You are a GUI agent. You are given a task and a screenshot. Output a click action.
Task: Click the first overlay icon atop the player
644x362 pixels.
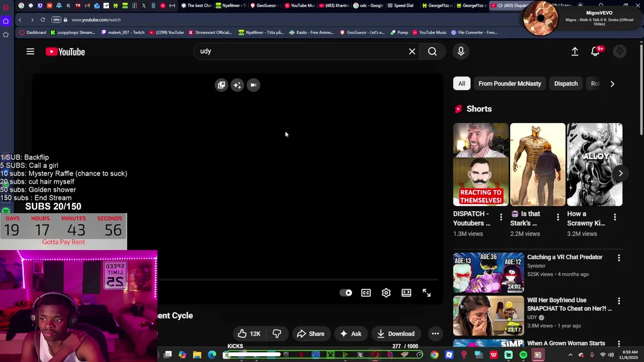click(221, 85)
